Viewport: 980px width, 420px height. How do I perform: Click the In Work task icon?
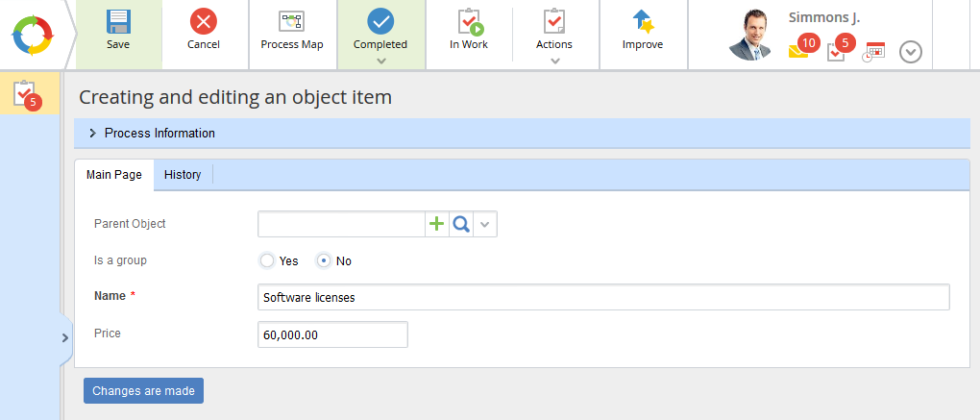point(469,21)
